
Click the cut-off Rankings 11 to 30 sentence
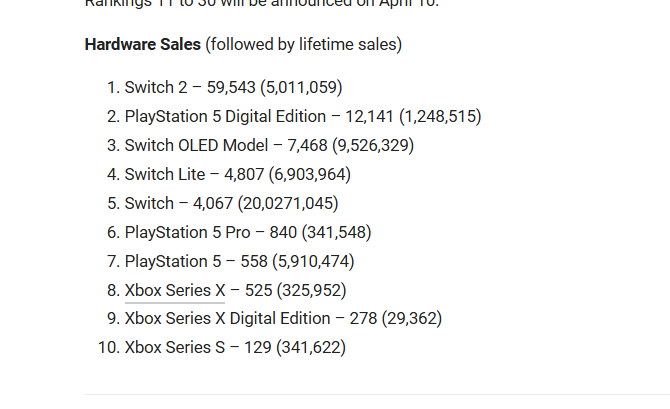coord(262,4)
